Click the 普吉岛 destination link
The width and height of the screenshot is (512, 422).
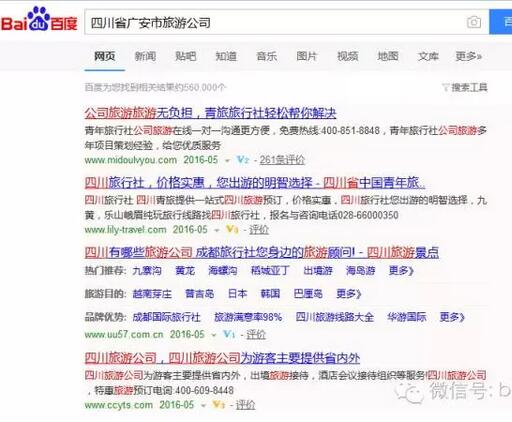pos(200,294)
